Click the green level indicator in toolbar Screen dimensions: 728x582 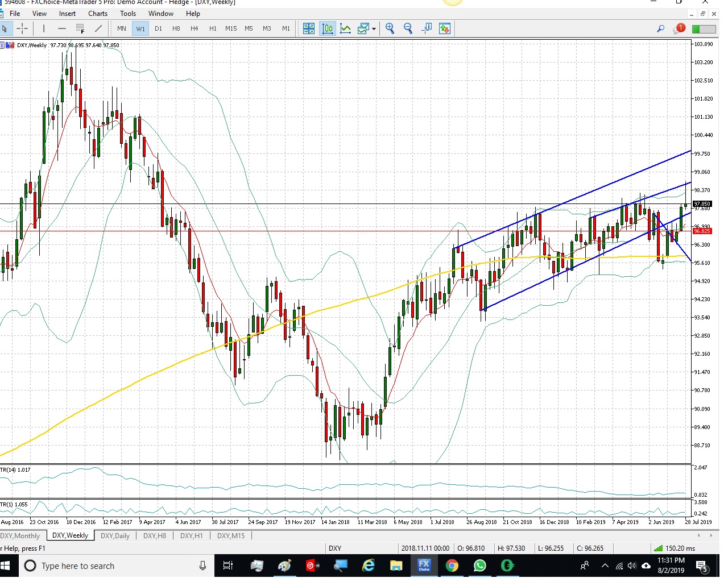coord(704,29)
